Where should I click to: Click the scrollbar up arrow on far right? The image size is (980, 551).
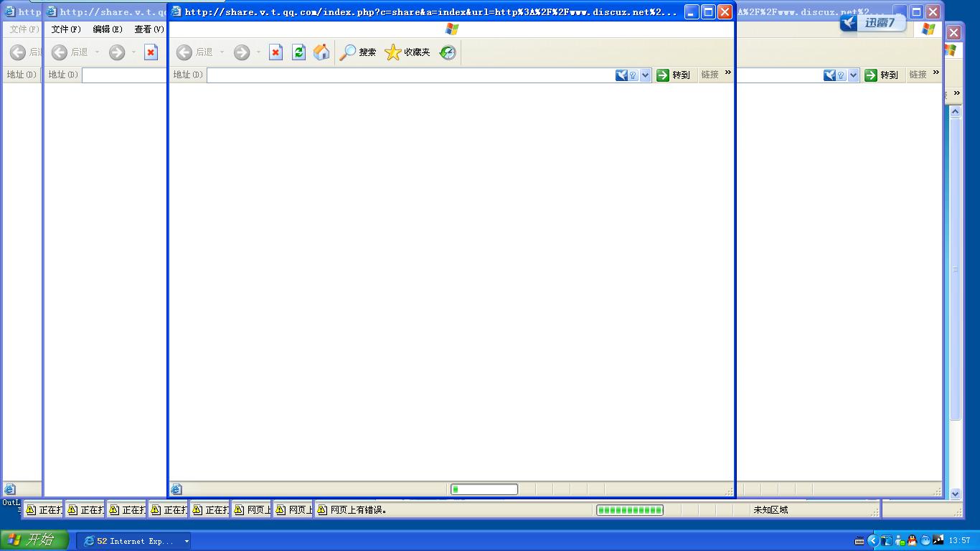click(955, 110)
